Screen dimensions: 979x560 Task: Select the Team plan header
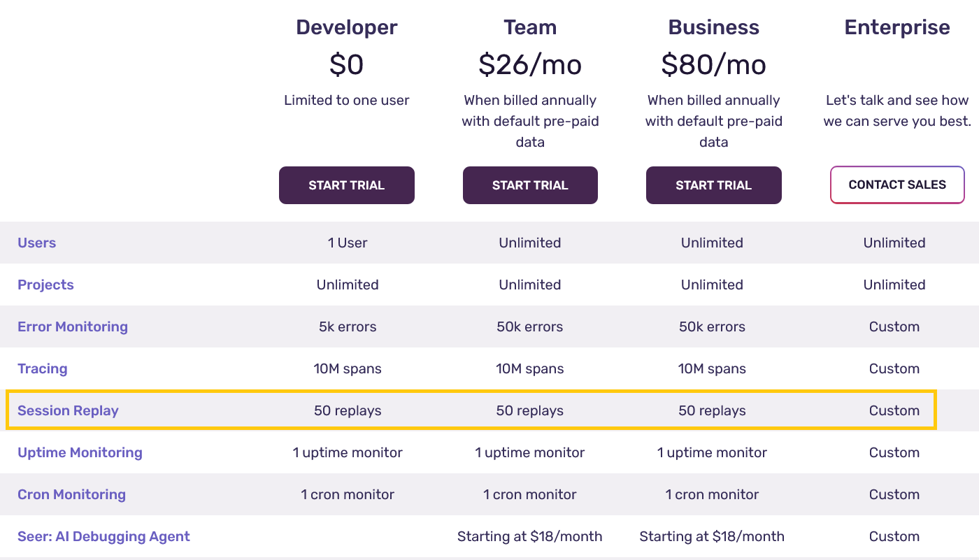529,27
